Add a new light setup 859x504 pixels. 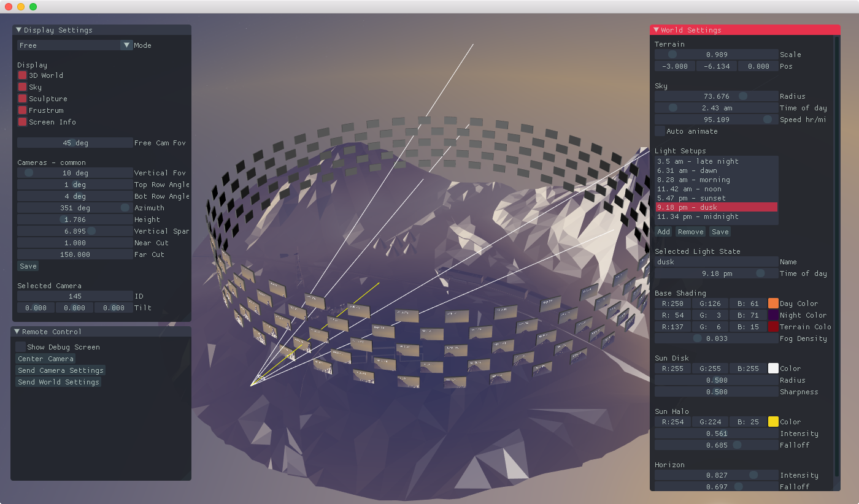(663, 232)
